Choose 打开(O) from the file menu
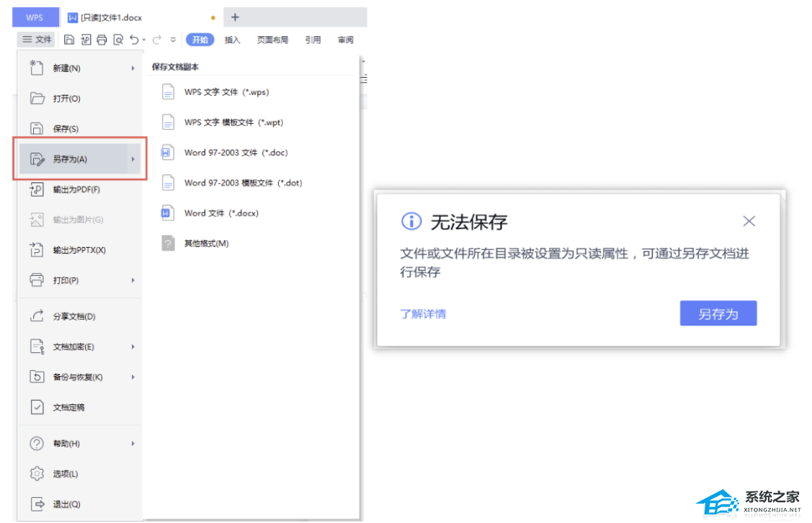812x523 pixels. pos(80,99)
